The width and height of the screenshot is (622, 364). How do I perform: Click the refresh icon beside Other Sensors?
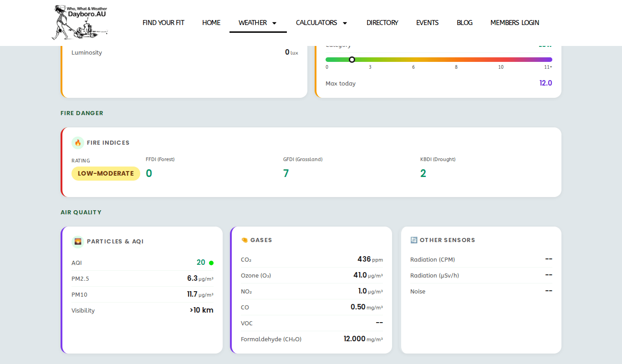coord(414,240)
